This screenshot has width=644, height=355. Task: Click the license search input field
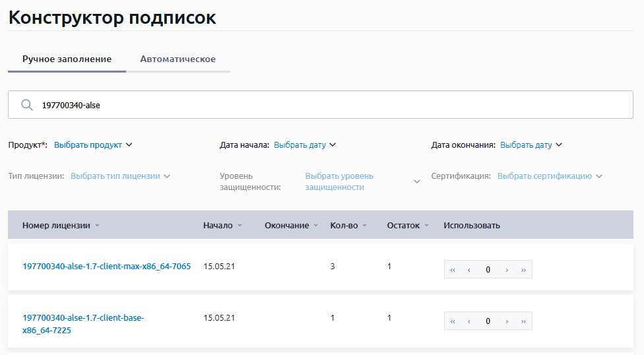click(330, 105)
